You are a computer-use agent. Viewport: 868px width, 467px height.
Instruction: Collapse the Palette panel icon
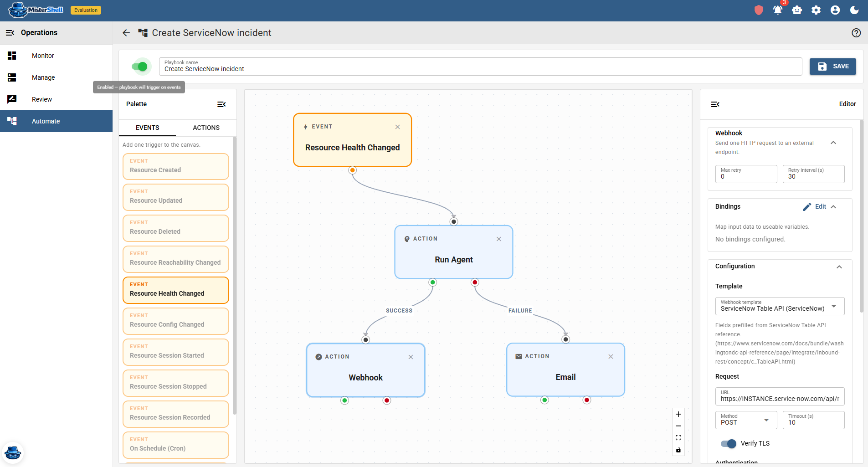(221, 104)
